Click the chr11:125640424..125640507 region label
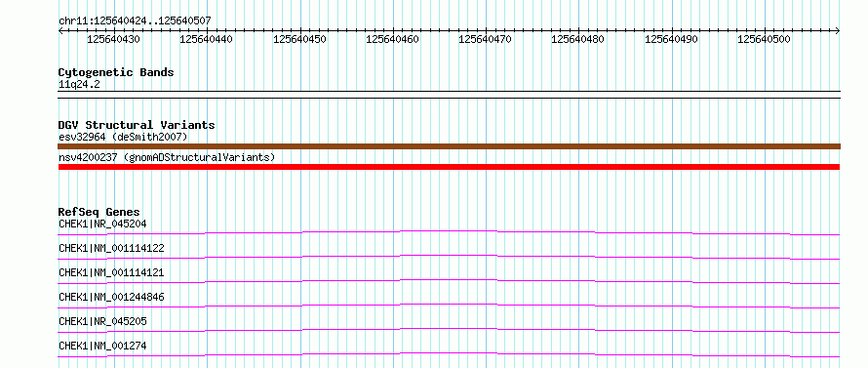The height and width of the screenshot is (368, 868). click(135, 21)
